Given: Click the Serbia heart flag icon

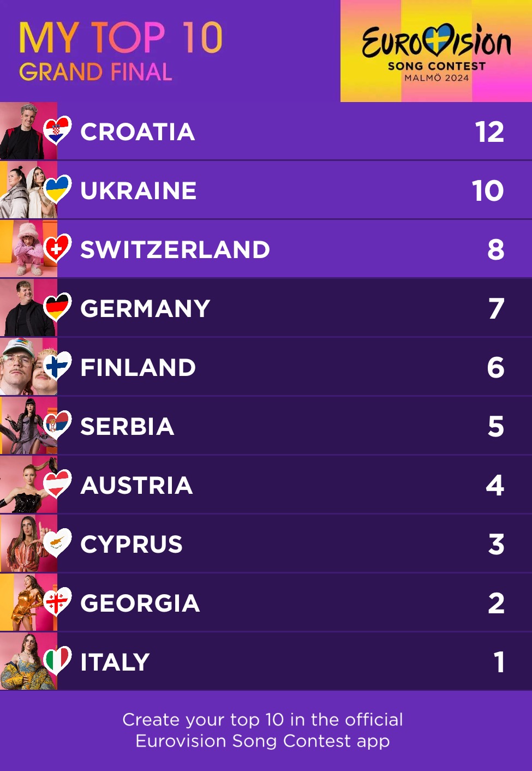Looking at the screenshot, I should pos(57,425).
